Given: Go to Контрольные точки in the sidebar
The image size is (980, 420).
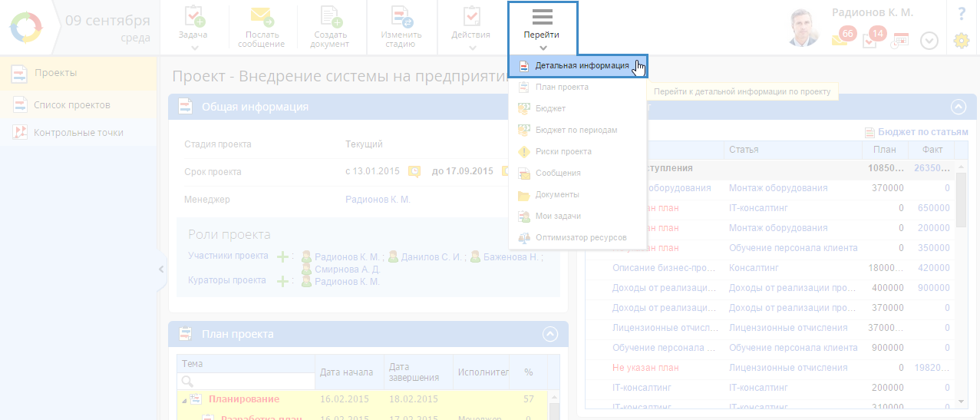Looking at the screenshot, I should click(78, 133).
